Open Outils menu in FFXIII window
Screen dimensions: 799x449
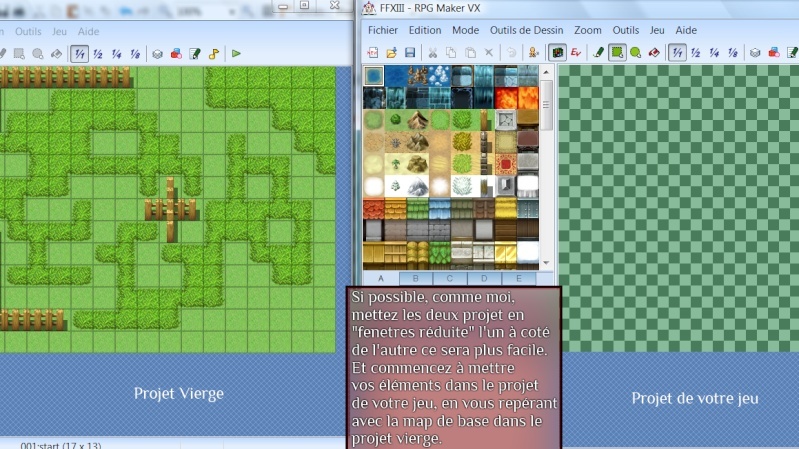(625, 30)
